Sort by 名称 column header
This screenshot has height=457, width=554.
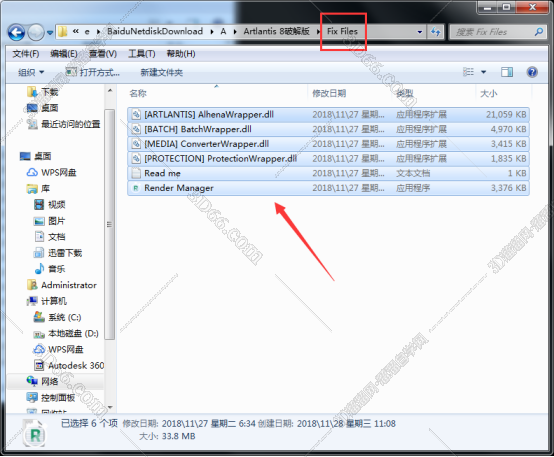coord(138,93)
